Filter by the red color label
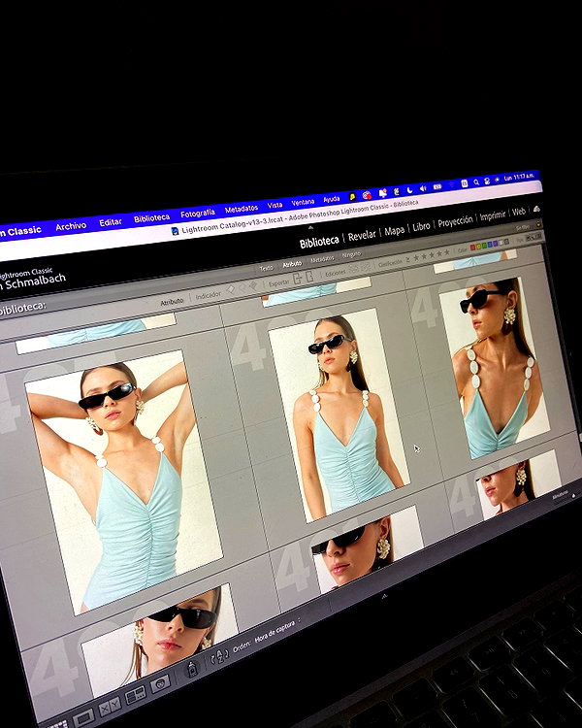Screen dimensions: 582x728 tap(473, 248)
